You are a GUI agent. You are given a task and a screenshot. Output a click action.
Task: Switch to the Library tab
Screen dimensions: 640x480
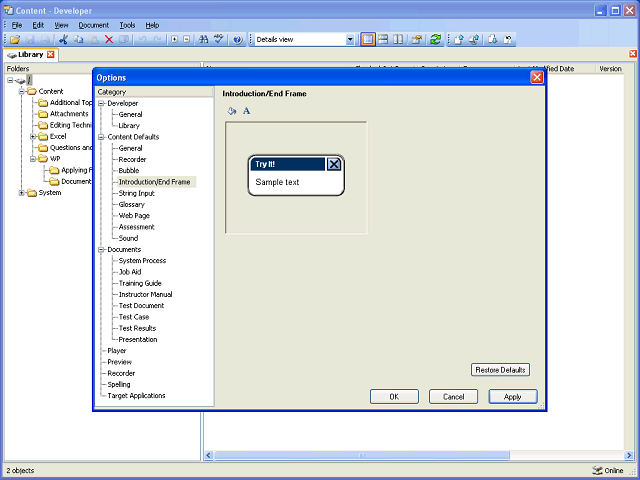coord(30,55)
